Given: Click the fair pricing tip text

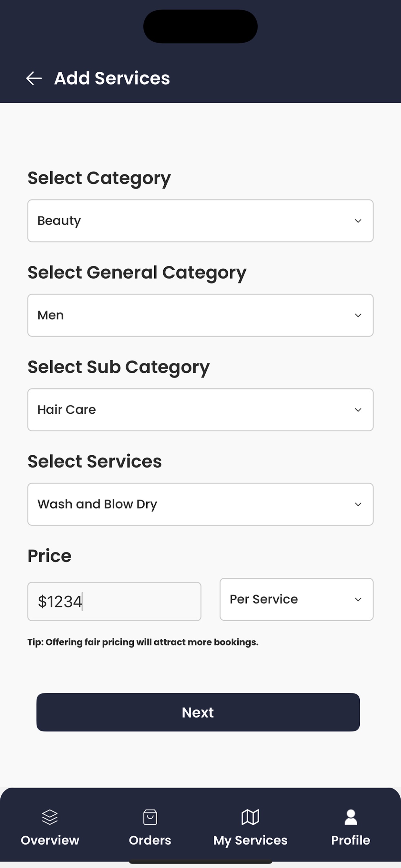Looking at the screenshot, I should (x=143, y=642).
